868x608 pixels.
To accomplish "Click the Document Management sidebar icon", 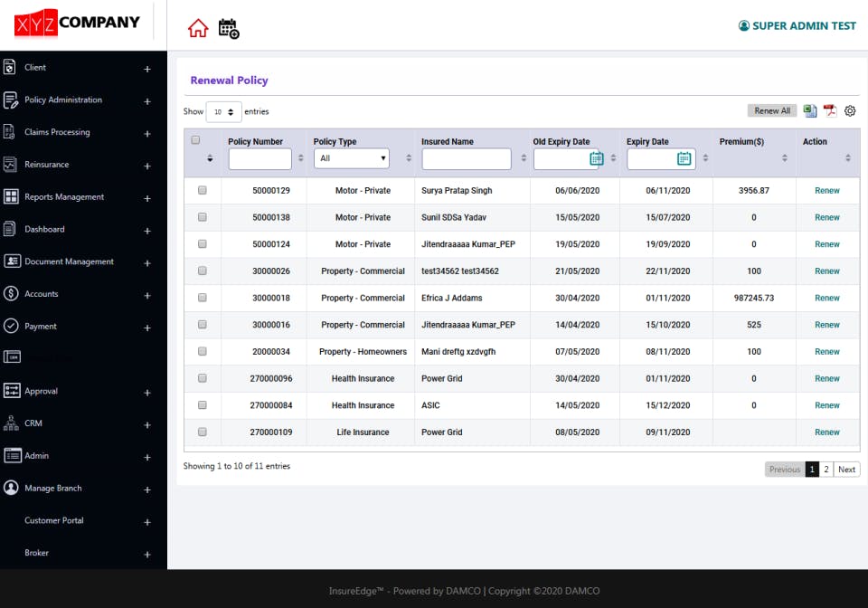I will pos(12,261).
